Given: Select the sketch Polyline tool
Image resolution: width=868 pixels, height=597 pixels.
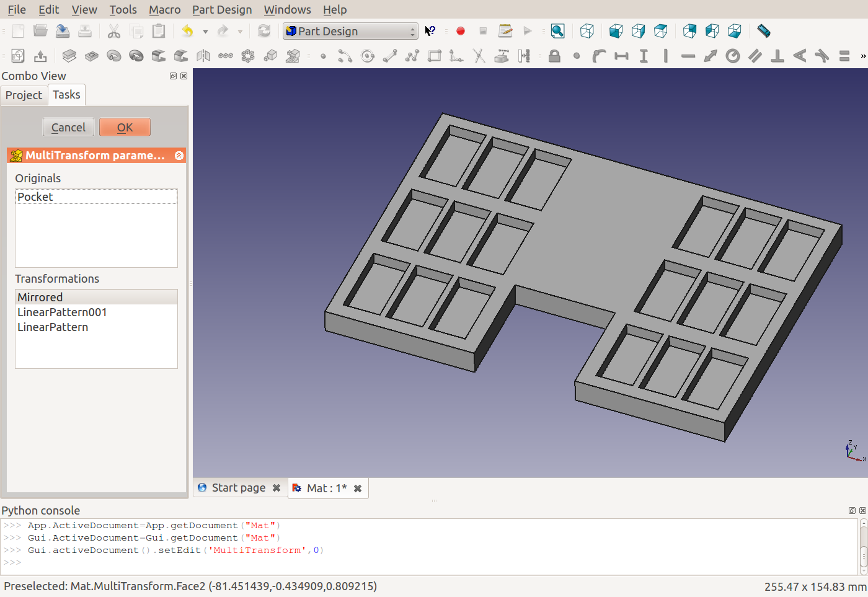Looking at the screenshot, I should (412, 56).
